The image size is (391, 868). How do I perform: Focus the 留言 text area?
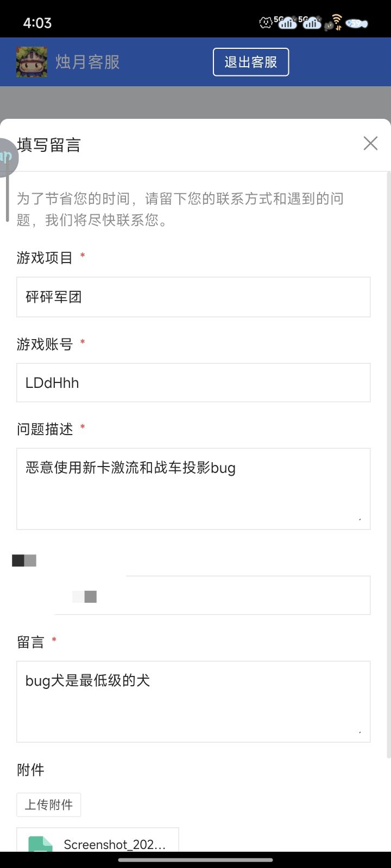(193, 701)
